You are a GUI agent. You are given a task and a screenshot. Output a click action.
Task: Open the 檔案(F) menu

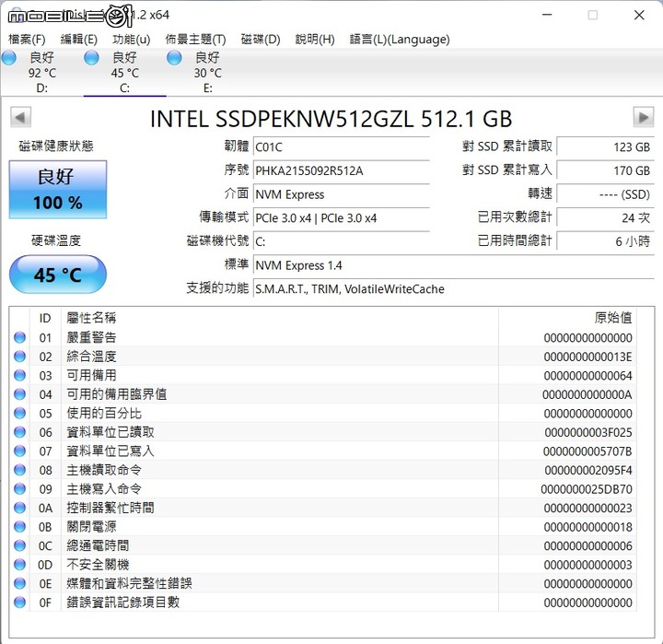point(27,40)
